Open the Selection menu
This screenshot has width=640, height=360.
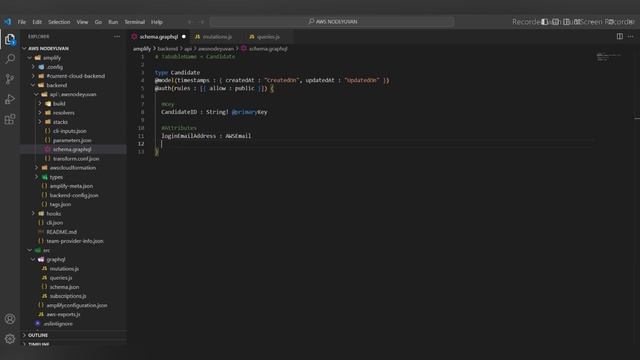pos(59,22)
